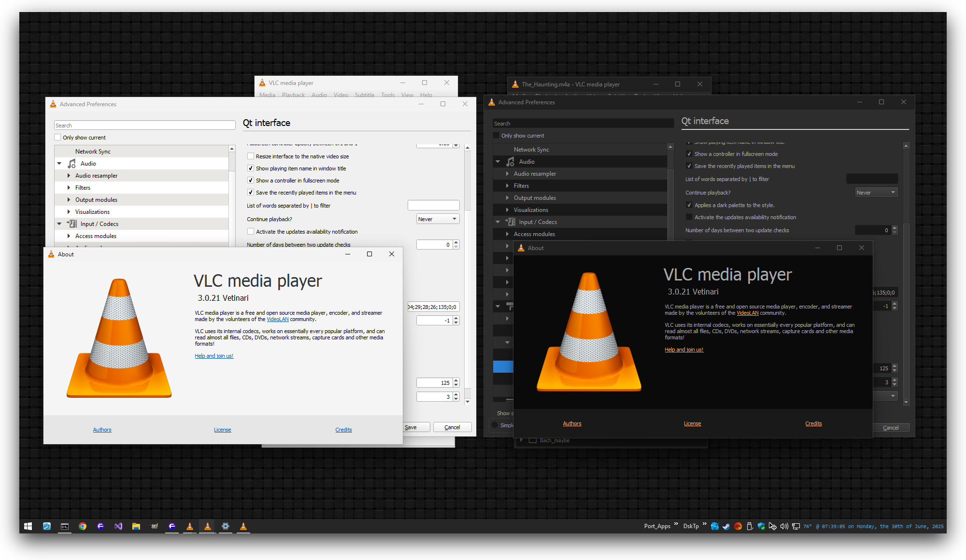
Task: Click the Search field in light preferences
Action: pos(144,126)
